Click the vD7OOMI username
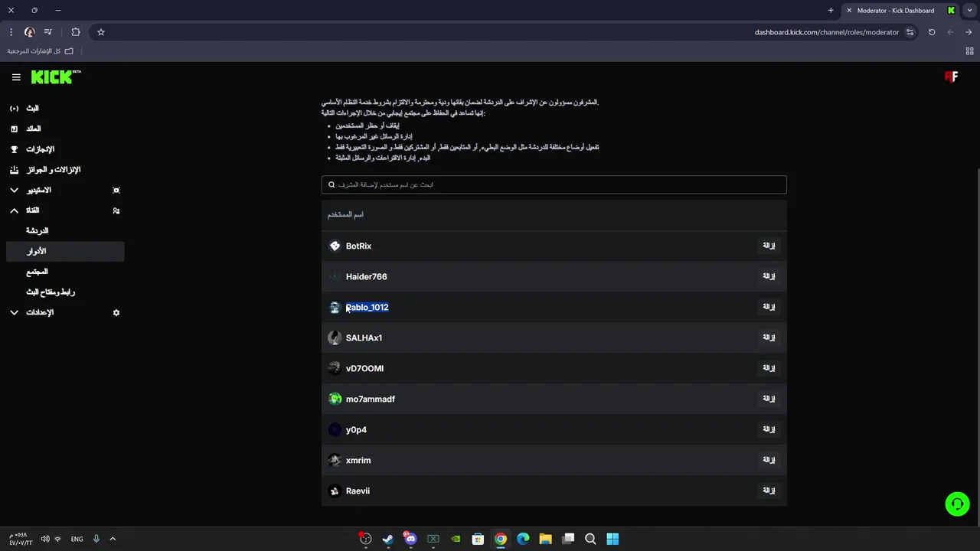This screenshot has height=551, width=980. (x=364, y=368)
